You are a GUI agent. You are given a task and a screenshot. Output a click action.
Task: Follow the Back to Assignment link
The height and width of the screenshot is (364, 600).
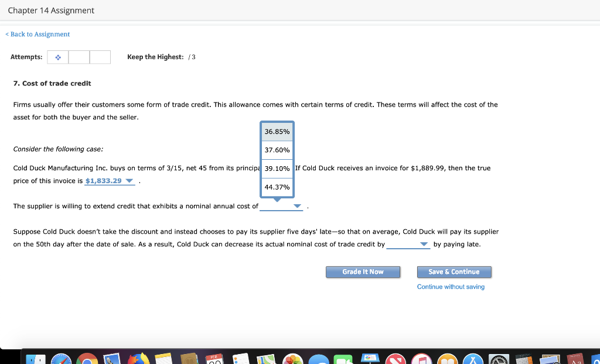click(37, 34)
